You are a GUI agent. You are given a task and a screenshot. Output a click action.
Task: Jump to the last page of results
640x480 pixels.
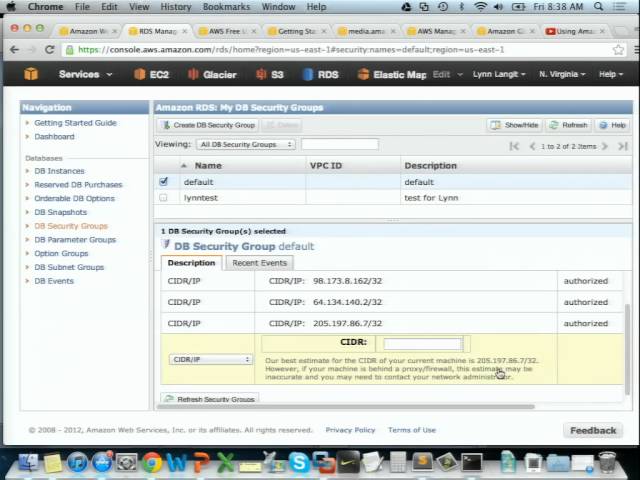622,146
